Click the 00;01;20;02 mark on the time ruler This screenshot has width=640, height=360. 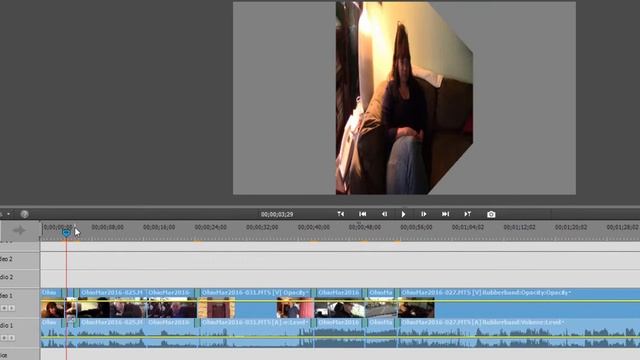pyautogui.click(x=571, y=227)
